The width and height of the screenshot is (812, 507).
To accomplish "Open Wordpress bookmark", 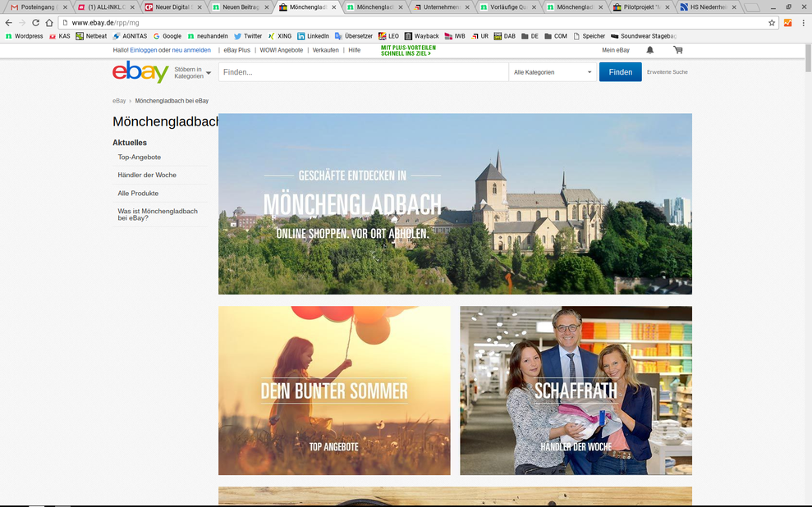I will 25,36.
